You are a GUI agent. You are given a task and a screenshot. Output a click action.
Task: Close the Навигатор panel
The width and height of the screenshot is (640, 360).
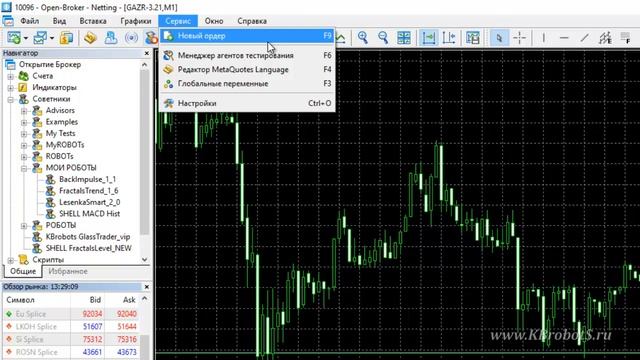[147, 53]
